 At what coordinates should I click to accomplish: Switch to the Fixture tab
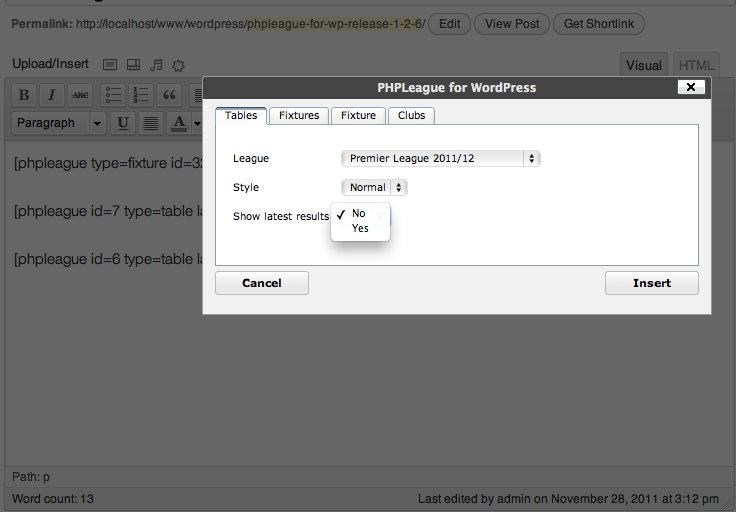click(358, 115)
